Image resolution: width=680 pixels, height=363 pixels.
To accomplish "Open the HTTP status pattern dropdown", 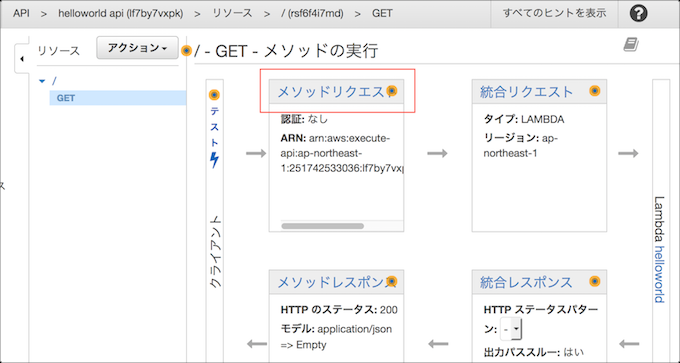I will point(511,330).
